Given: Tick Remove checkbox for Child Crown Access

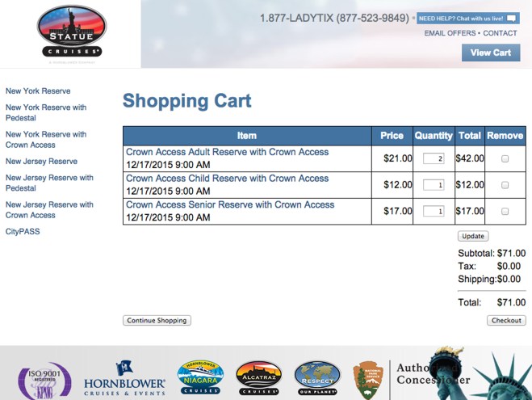Looking at the screenshot, I should (x=505, y=185).
